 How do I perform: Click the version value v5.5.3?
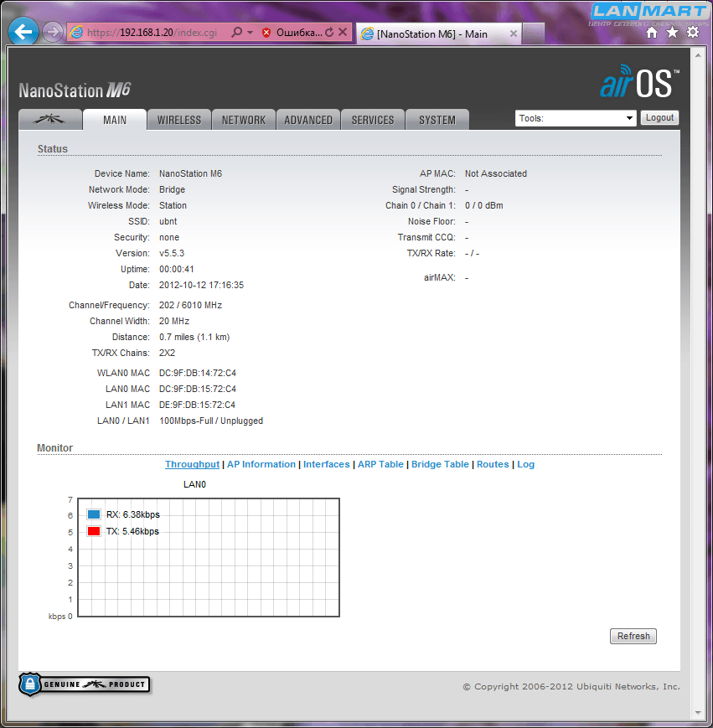point(172,253)
